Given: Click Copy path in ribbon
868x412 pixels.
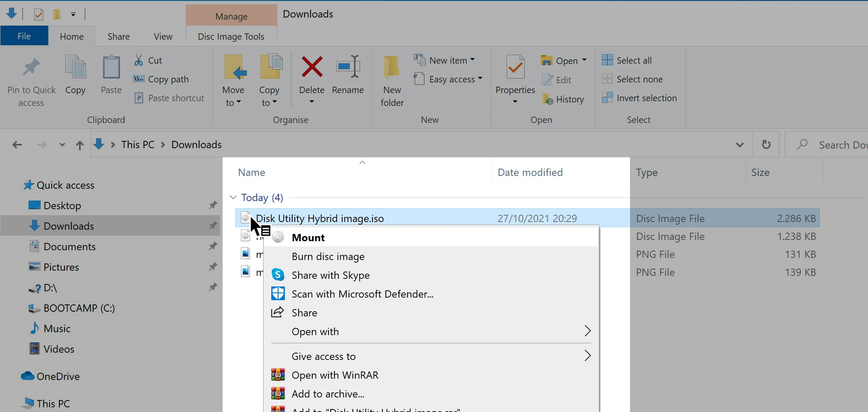Looking at the screenshot, I should coord(161,79).
